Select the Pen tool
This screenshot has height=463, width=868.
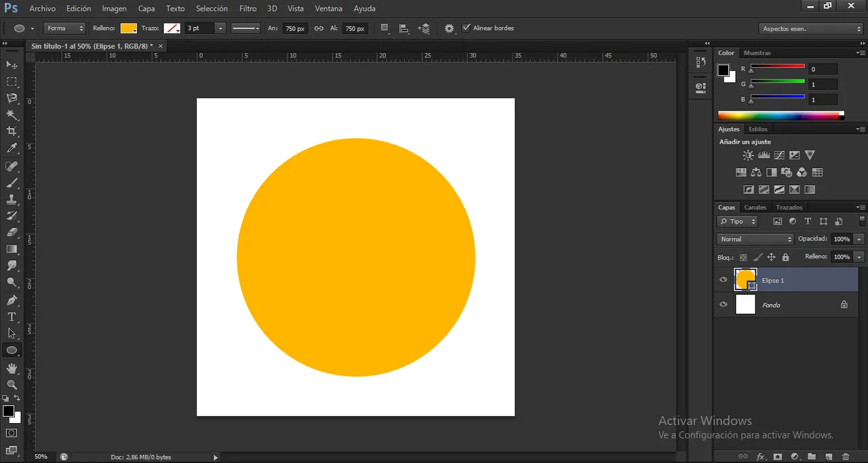point(12,300)
